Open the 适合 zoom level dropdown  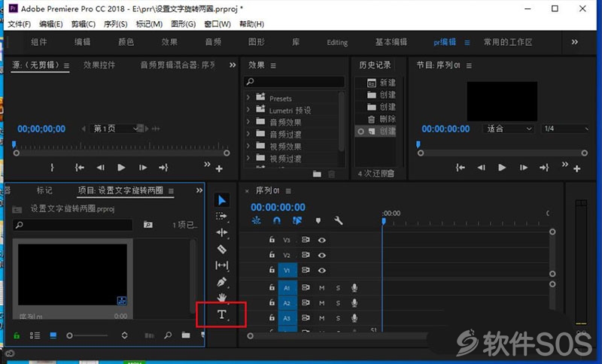508,129
